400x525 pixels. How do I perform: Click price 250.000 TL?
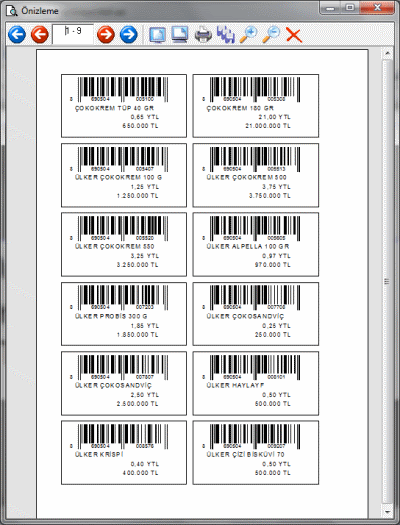272,334
